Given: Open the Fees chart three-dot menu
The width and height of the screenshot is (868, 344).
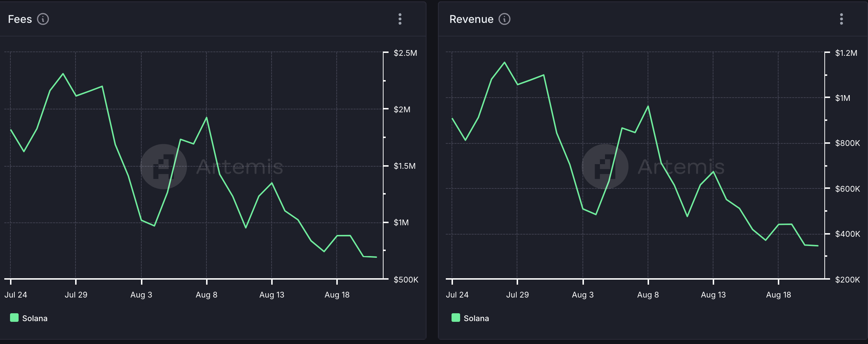Looking at the screenshot, I should click(x=400, y=19).
